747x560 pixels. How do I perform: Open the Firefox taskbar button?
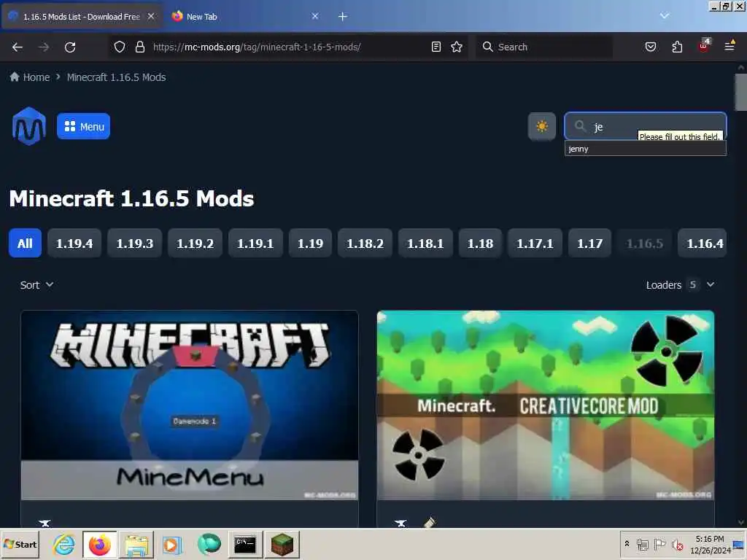tap(99, 544)
